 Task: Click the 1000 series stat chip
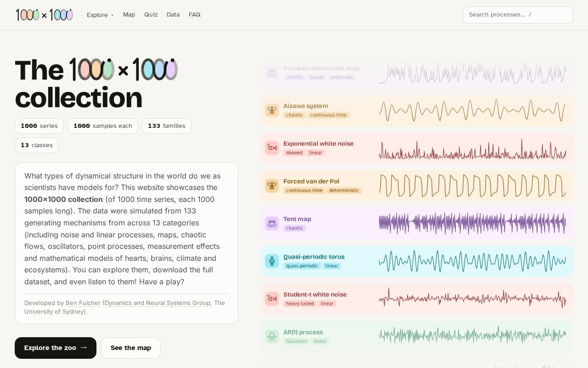[x=39, y=126]
